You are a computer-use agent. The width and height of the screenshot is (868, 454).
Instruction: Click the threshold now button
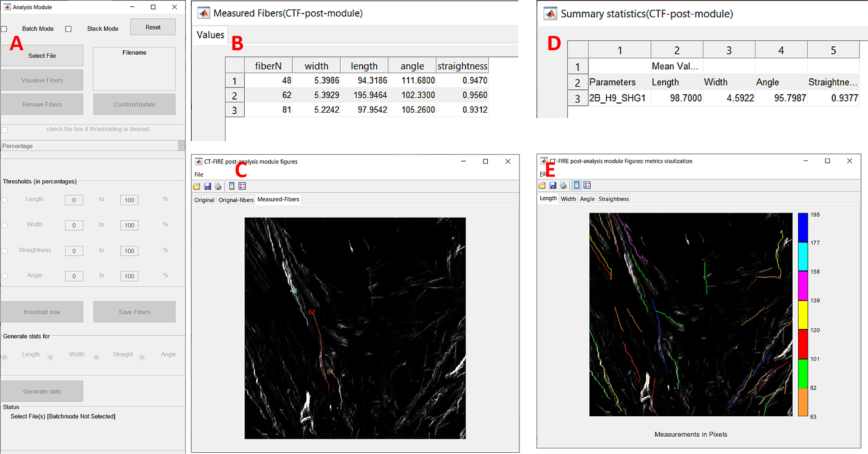click(x=42, y=312)
